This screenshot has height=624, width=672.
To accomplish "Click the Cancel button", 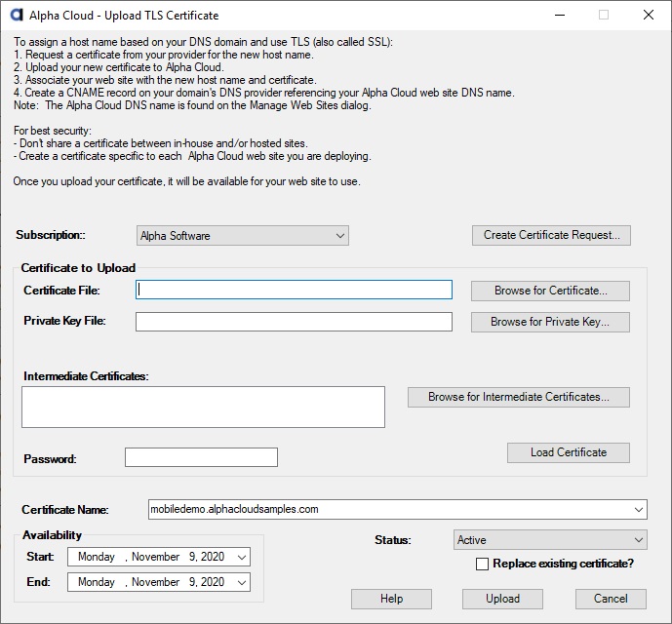I will (611, 599).
